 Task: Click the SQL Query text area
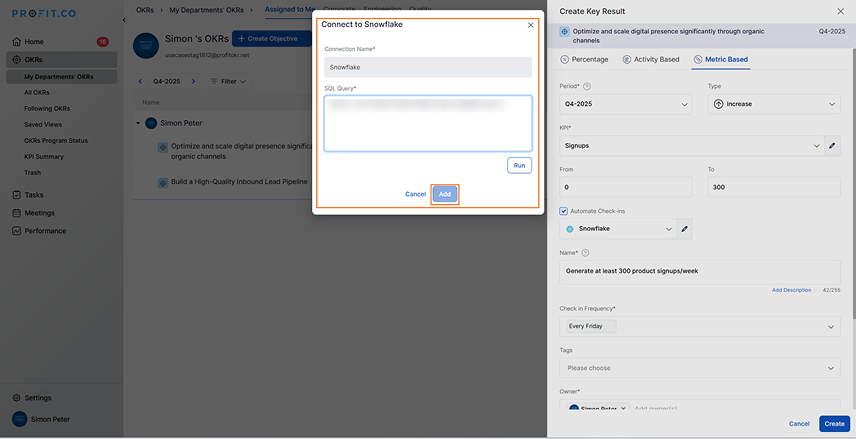[427, 123]
